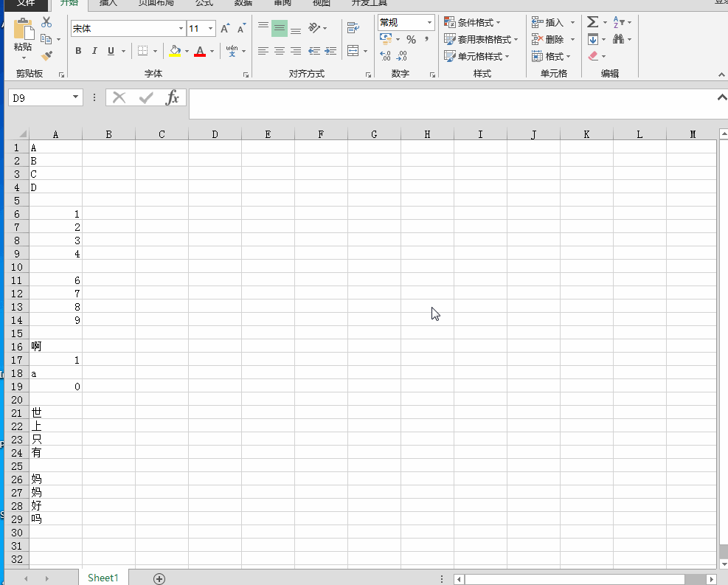Open the 常规 number format dropdown
This screenshot has height=585, width=728.
[429, 22]
